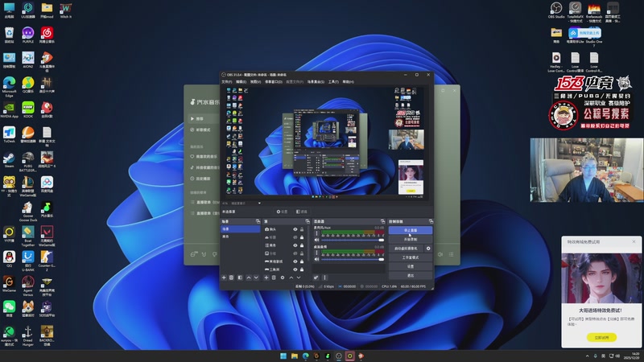This screenshot has height=362, width=644.
Task: Add a new scene in OBS scenes panel
Action: click(224, 278)
